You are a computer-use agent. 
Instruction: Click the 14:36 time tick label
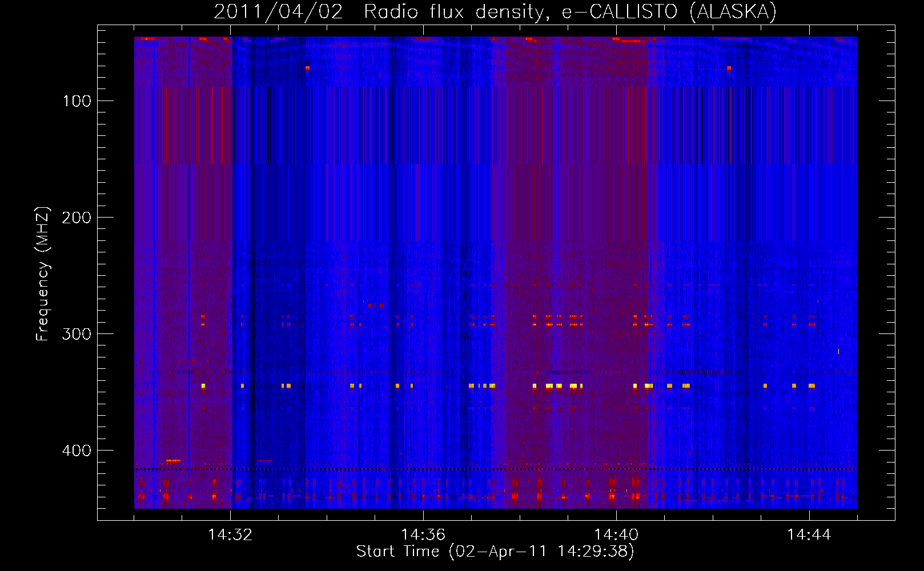tap(423, 534)
